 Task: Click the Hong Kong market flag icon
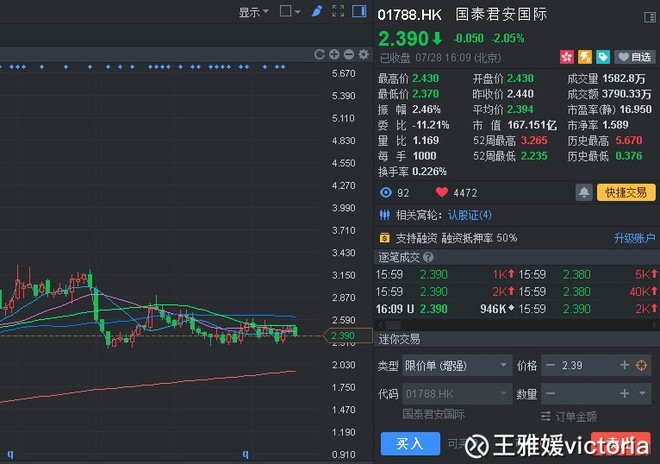click(x=567, y=57)
